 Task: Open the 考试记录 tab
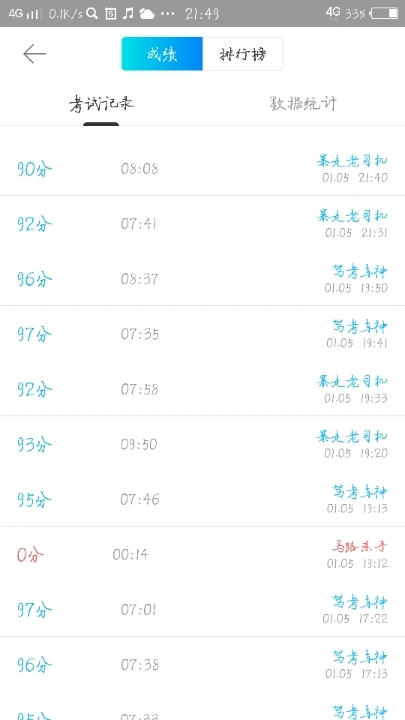101,104
